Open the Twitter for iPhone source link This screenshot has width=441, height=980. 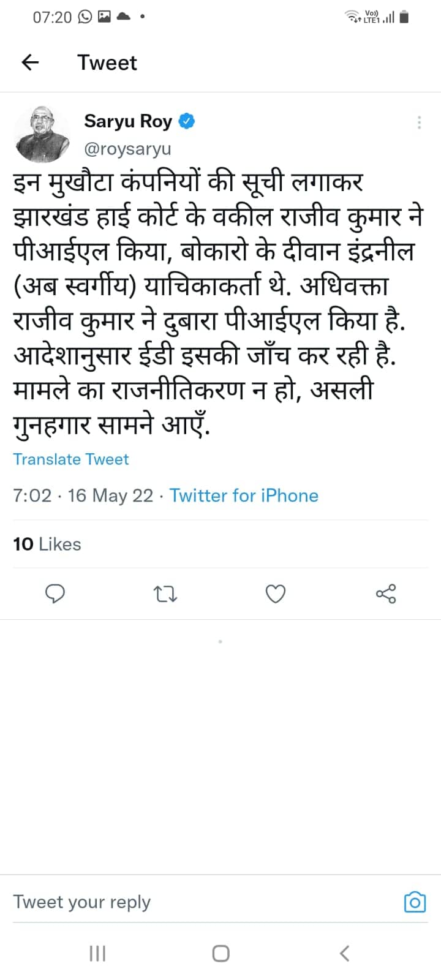click(x=244, y=496)
